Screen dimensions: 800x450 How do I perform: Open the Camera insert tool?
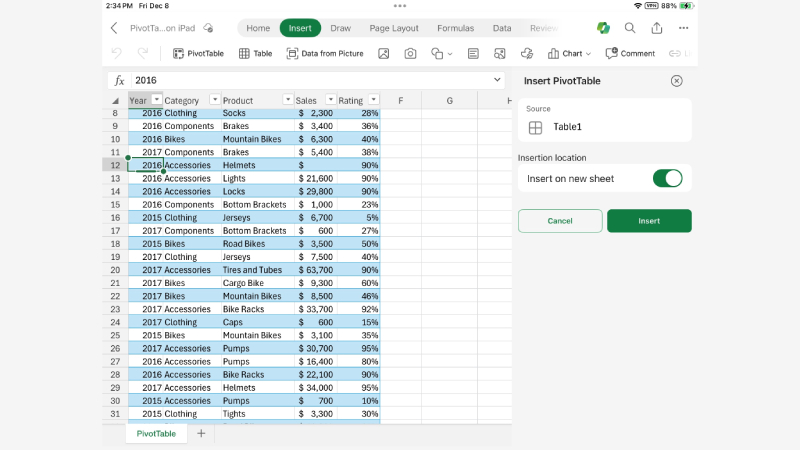tap(410, 54)
